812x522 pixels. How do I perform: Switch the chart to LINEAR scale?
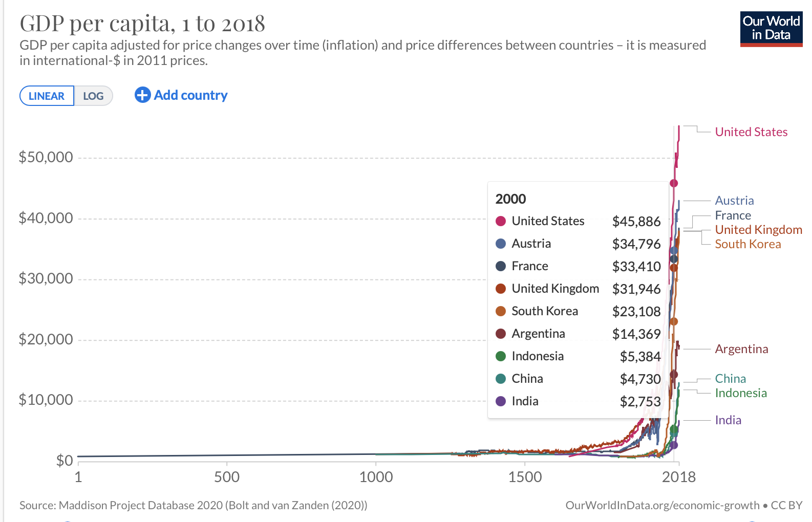(47, 96)
